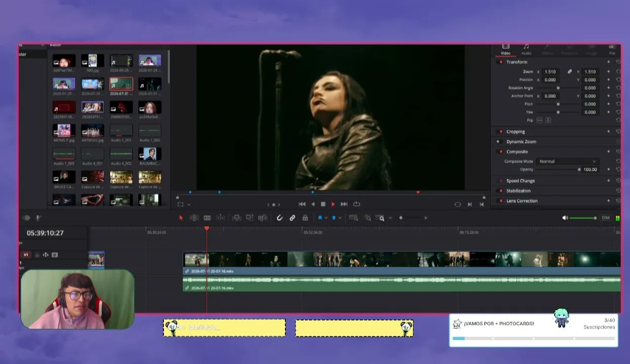Image resolution: width=630 pixels, height=364 pixels.
Task: Collapse the Transform section header
Action: point(517,62)
